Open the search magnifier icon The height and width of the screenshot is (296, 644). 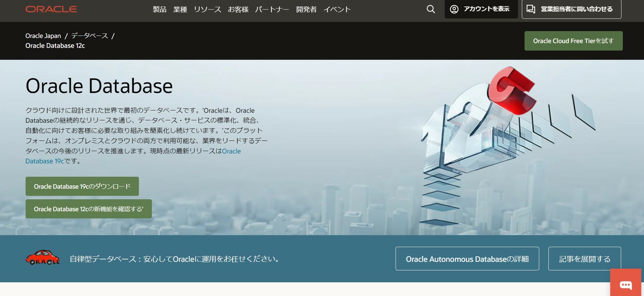(431, 9)
